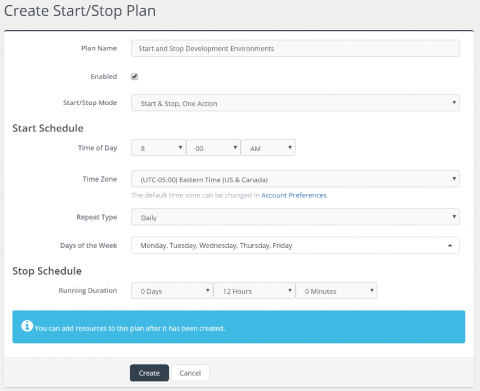This screenshot has width=480, height=391.
Task: Open the 0 Days duration dropdown
Action: point(172,291)
